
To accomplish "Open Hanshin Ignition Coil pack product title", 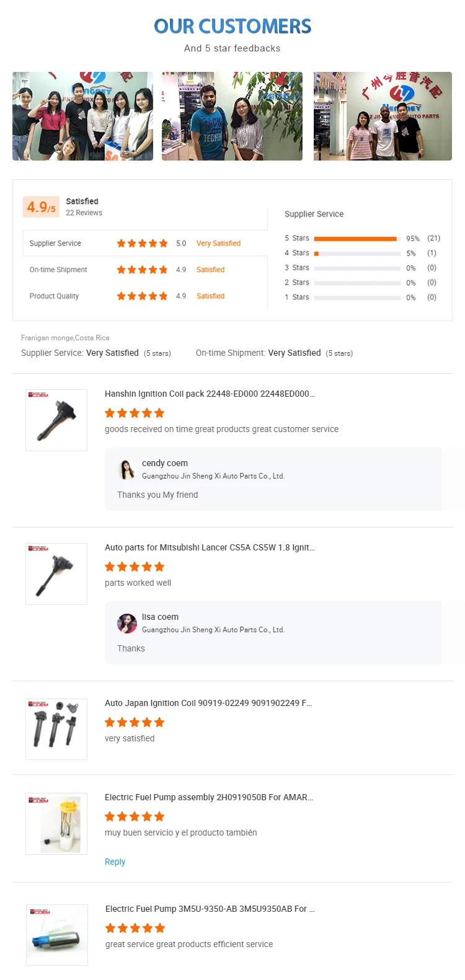I will [x=210, y=394].
